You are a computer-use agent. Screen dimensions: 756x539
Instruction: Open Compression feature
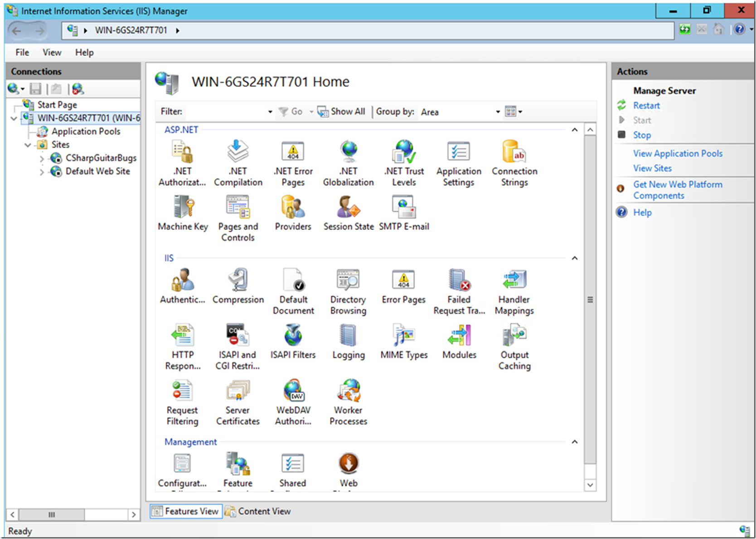[x=238, y=286]
